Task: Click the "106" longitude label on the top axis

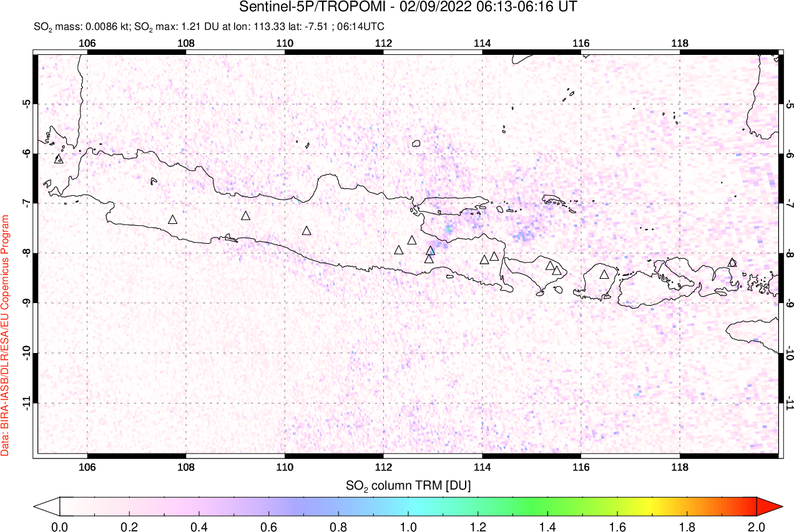Action: [x=87, y=43]
